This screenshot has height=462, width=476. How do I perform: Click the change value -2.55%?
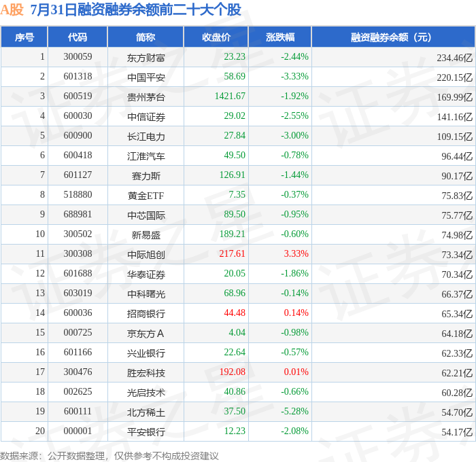tap(294, 116)
